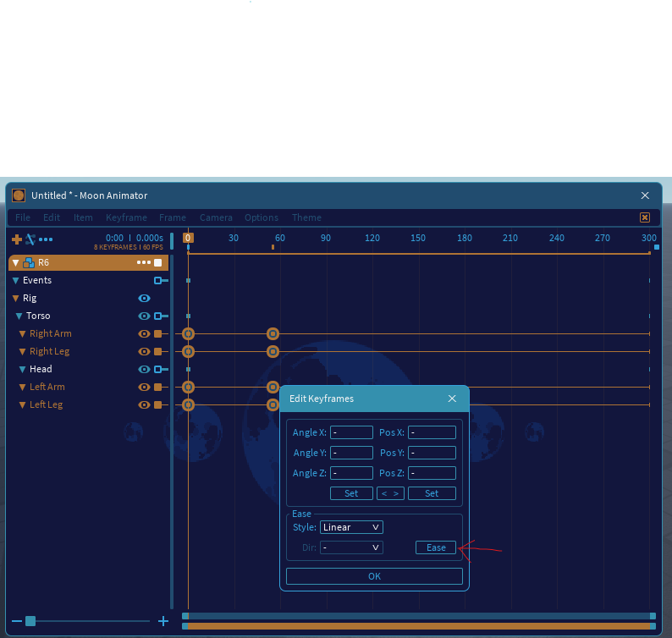672x638 pixels.
Task: Open the R6 row three-dots options
Action: click(144, 262)
